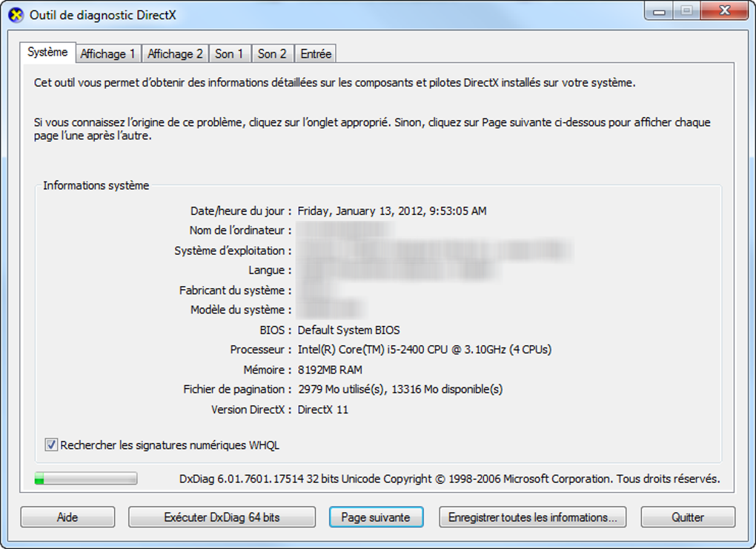Open the Affichage 2 tab
The width and height of the screenshot is (756, 549).
[175, 54]
